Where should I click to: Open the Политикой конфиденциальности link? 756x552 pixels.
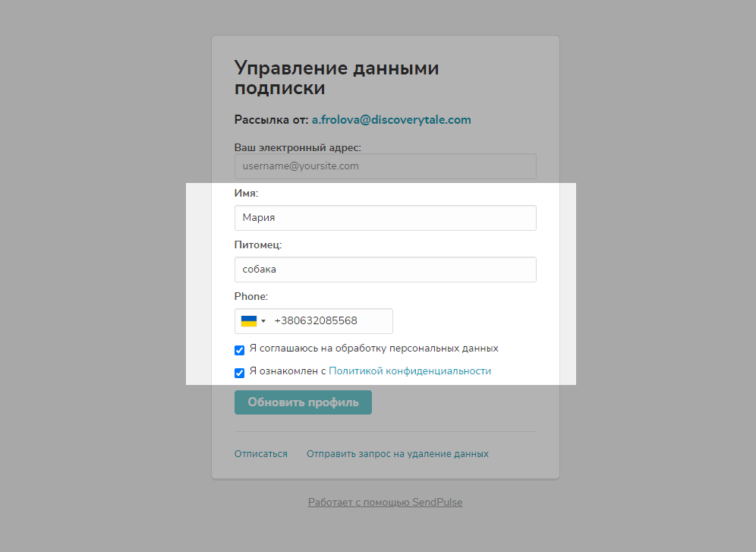[410, 371]
